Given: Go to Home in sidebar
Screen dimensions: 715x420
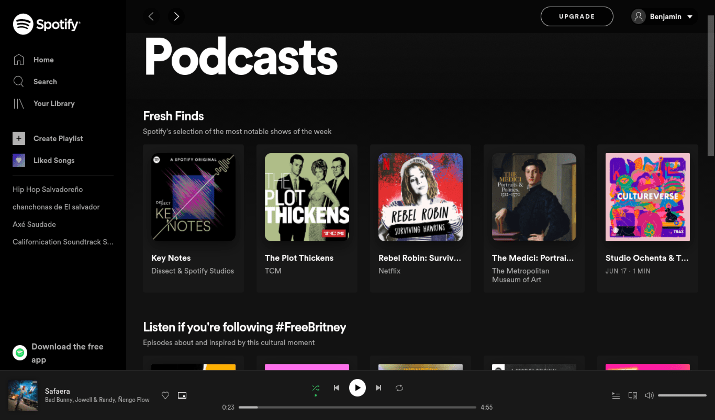Looking at the screenshot, I should pyautogui.click(x=43, y=60).
